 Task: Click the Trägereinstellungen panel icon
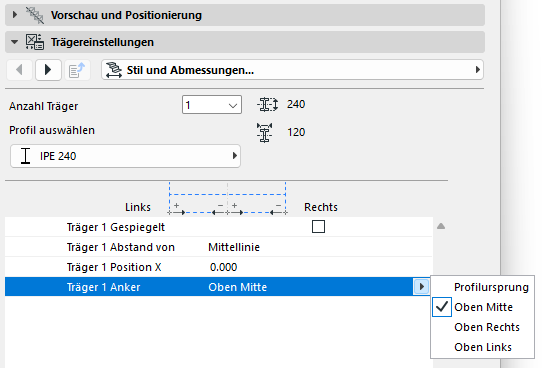(x=35, y=42)
